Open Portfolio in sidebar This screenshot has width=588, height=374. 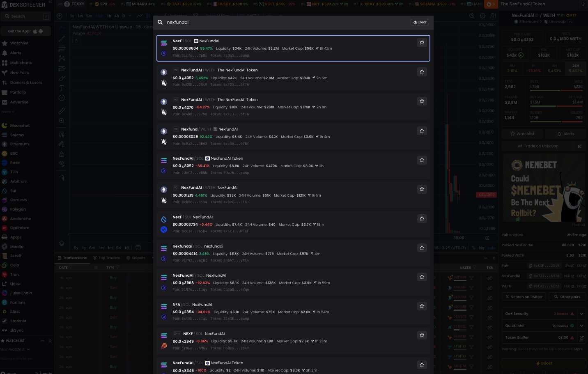click(x=18, y=92)
